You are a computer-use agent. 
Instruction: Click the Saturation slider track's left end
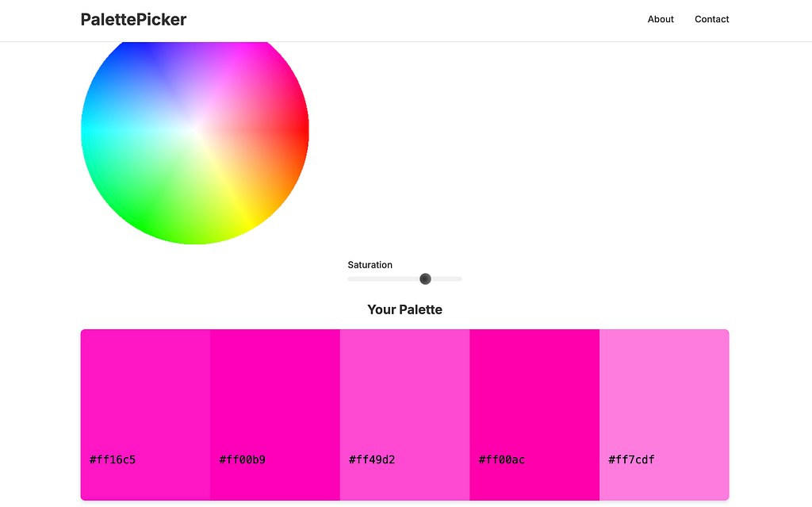pos(350,279)
